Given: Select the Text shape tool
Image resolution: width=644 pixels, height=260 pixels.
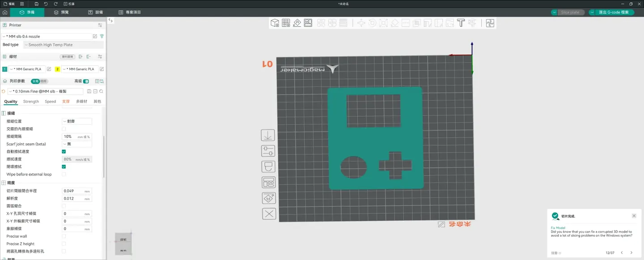Looking at the screenshot, I should point(461,23).
